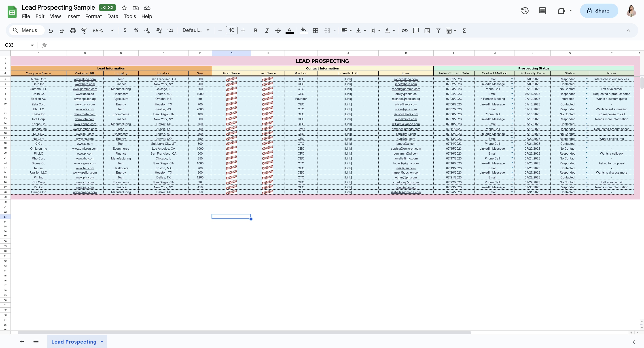Open Alpha Corp contact method dropdown

[x=512, y=79]
